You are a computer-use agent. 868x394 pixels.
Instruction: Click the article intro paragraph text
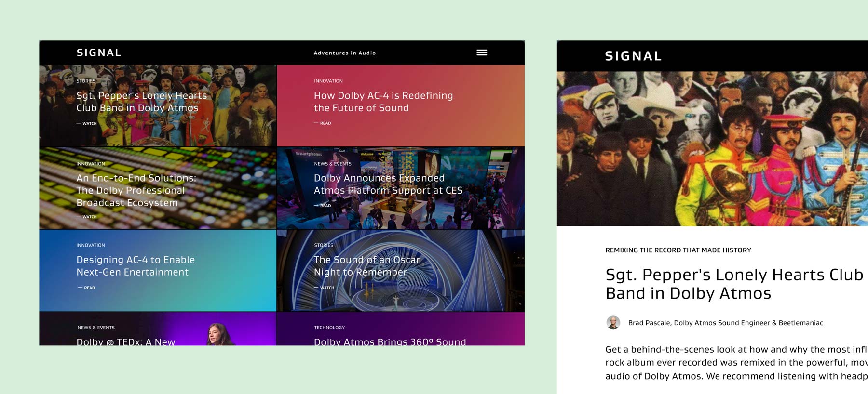[x=736, y=363]
